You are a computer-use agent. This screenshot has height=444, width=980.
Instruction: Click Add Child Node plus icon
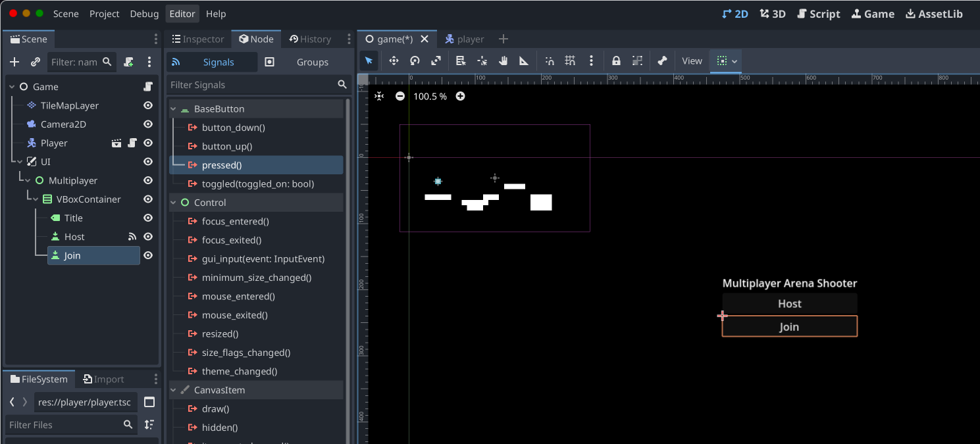[x=14, y=62]
